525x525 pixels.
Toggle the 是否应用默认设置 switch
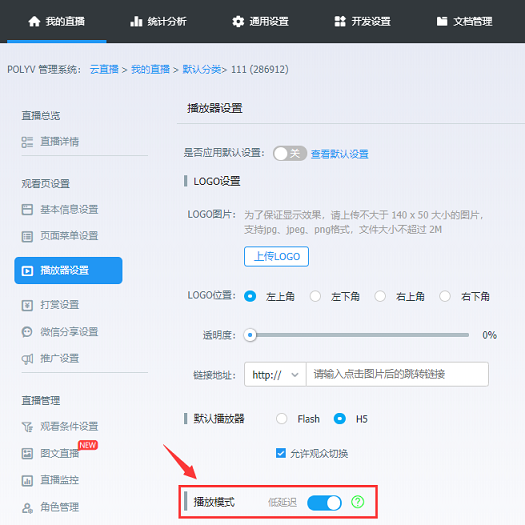(x=290, y=154)
